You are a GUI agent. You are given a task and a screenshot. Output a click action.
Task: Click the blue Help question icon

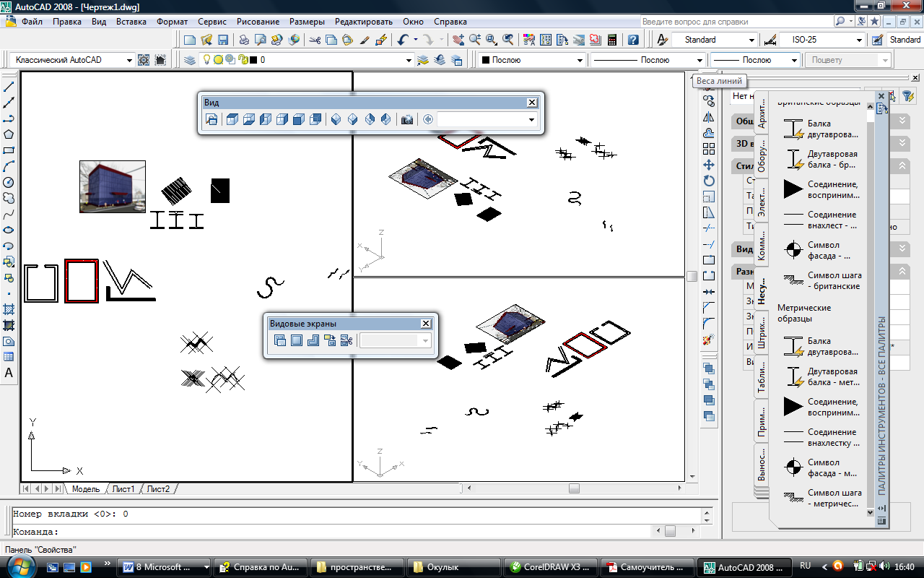(633, 40)
